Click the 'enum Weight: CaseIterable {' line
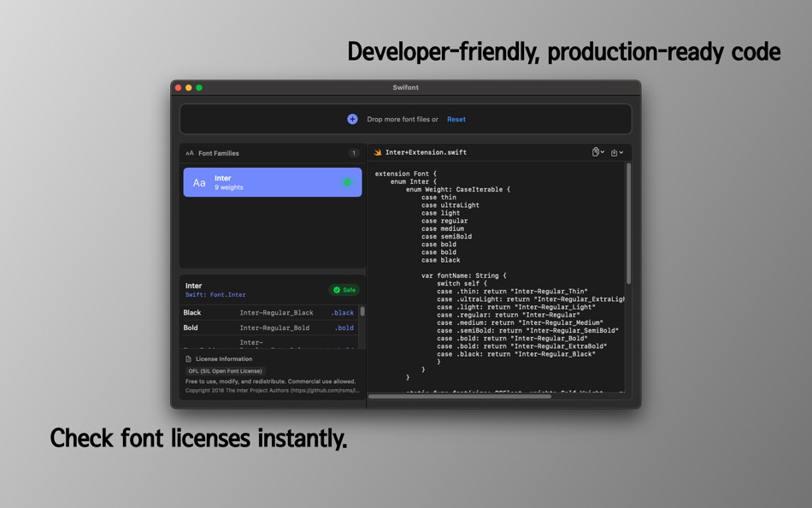The height and width of the screenshot is (508, 812). point(458,189)
